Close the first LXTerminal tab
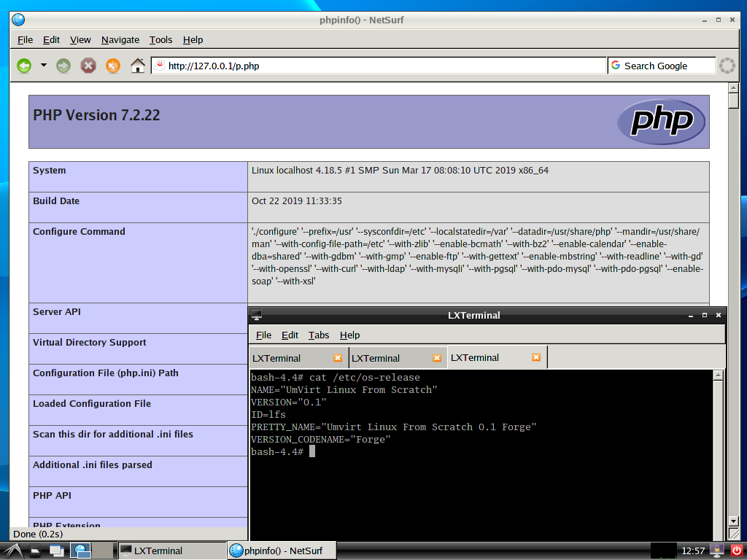The height and width of the screenshot is (560, 747). pos(338,358)
